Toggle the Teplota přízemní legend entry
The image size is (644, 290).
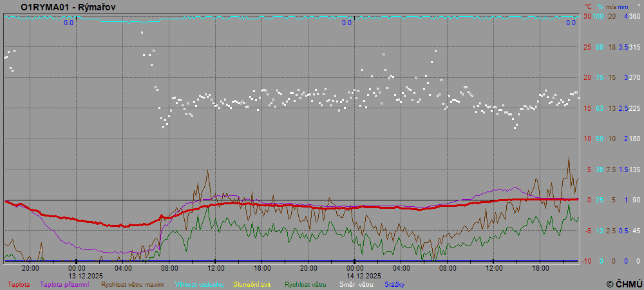tap(64, 284)
